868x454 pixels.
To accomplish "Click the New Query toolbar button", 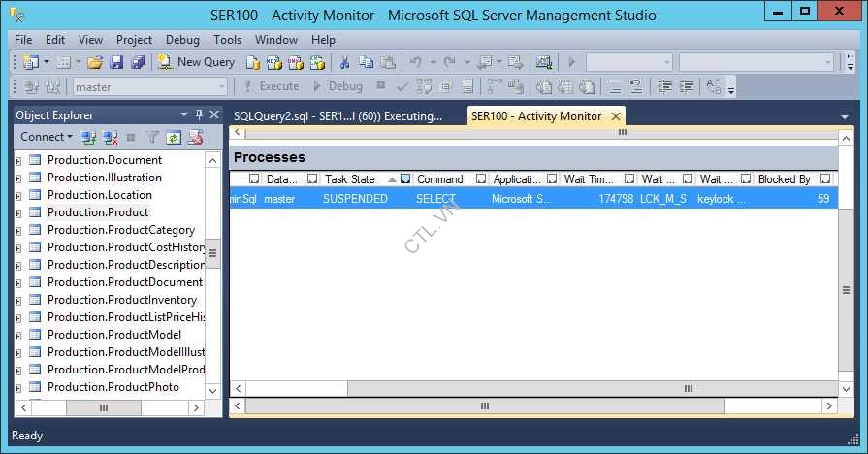I will coord(197,62).
